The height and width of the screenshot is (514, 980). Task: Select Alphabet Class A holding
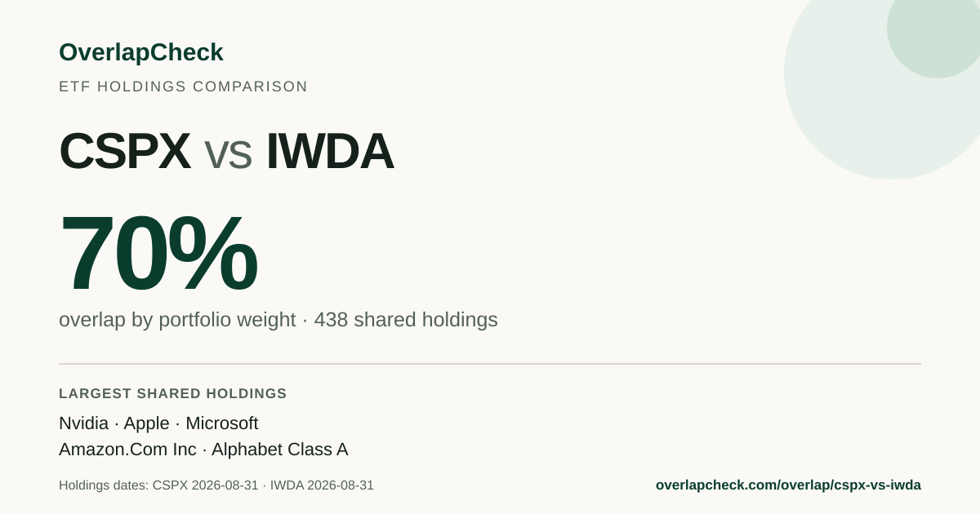point(280,450)
